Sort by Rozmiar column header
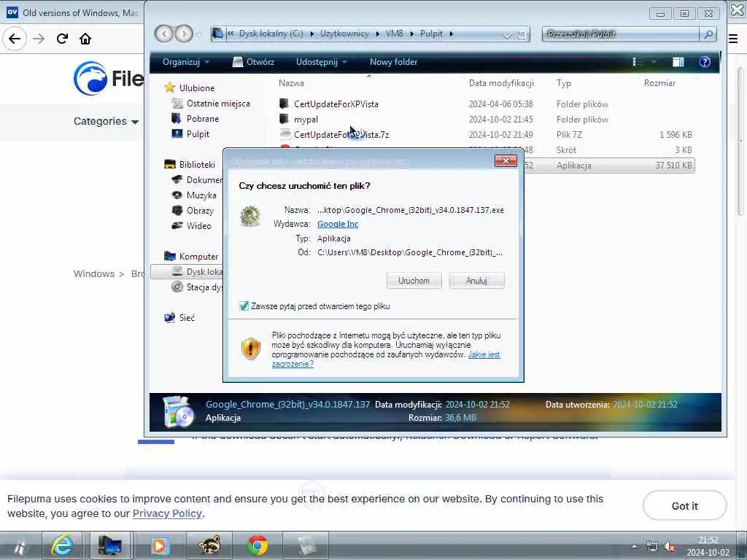 [659, 83]
